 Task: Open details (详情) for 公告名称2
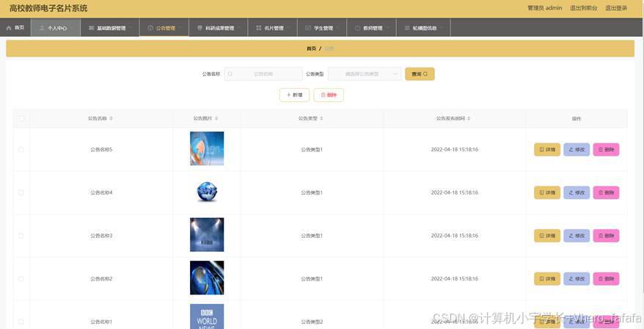(547, 279)
